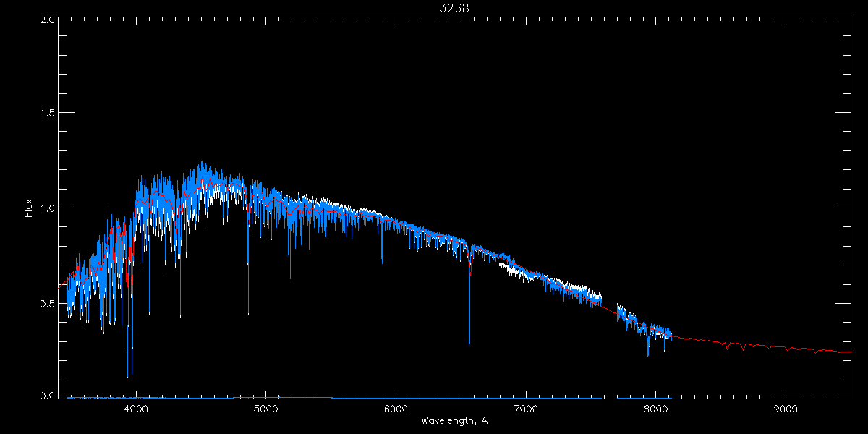Click the blue spectrum segment near 8000
This screenshot has width=868, height=434.
tap(656, 331)
